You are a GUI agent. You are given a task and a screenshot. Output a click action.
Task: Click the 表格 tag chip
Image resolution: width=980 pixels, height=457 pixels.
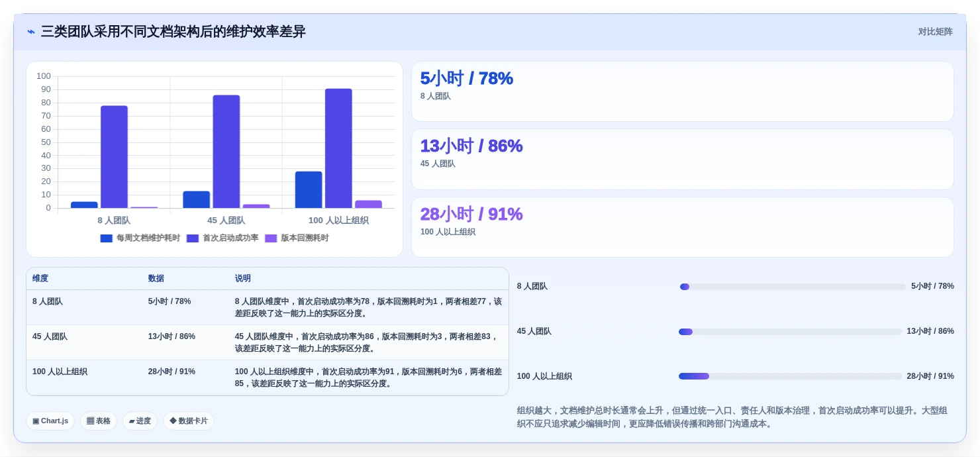tap(99, 421)
